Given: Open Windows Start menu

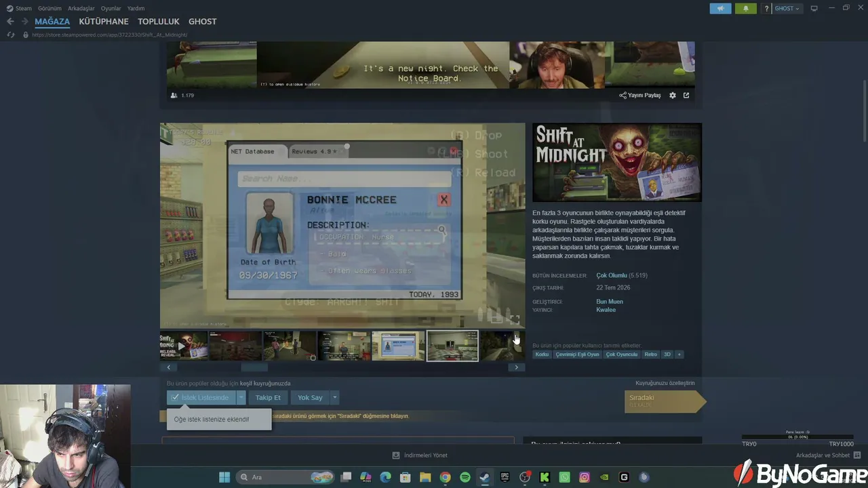Looking at the screenshot, I should (224, 477).
